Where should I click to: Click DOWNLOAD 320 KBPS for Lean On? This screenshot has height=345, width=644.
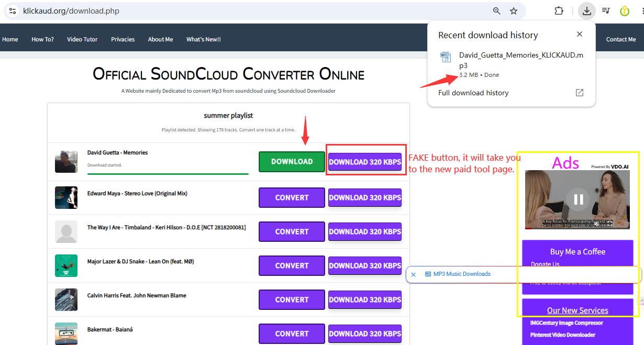pos(365,265)
